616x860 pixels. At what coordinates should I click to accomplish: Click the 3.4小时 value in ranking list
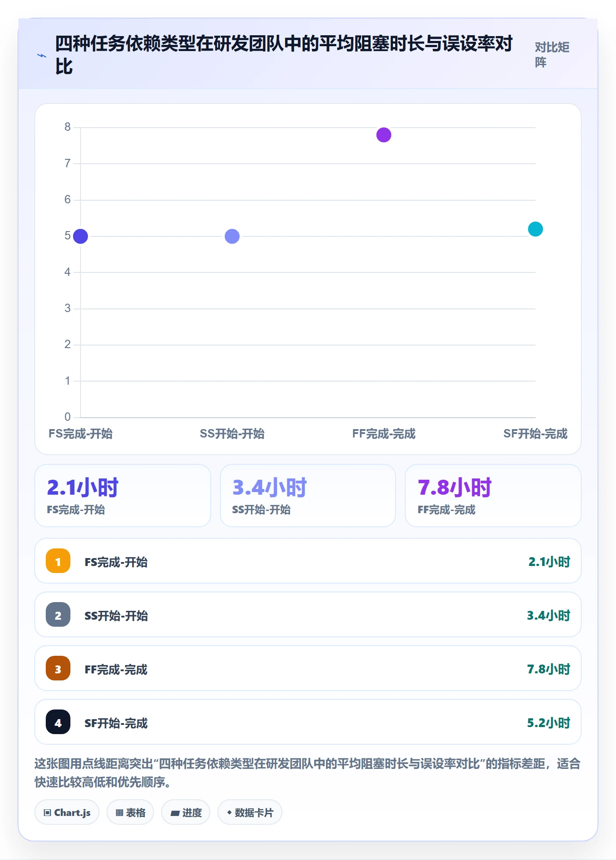[x=549, y=615]
